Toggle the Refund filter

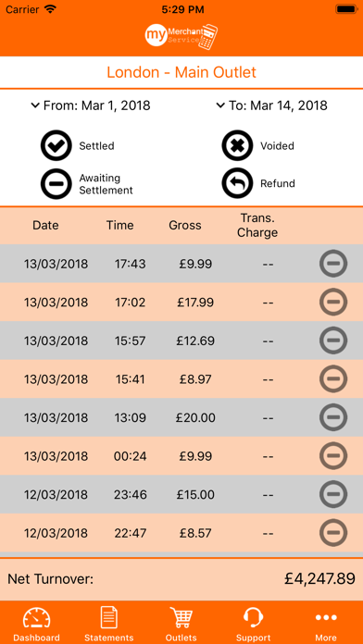[x=238, y=183]
